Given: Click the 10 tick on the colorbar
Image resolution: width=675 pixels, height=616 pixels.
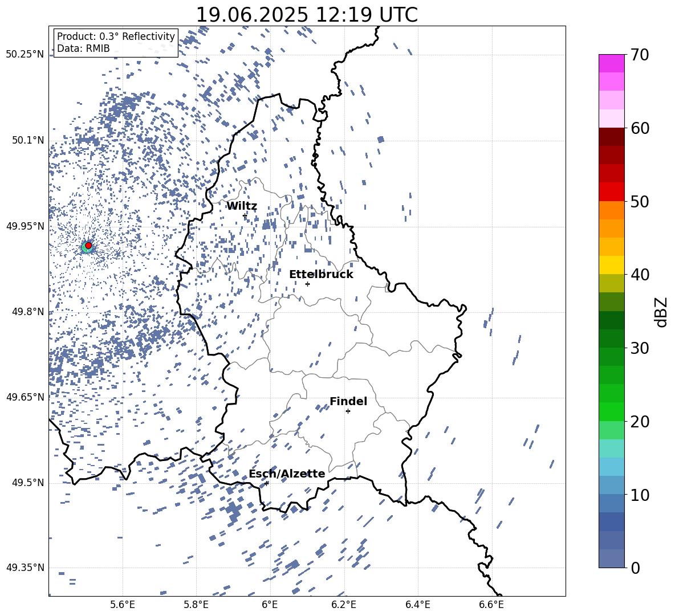Looking at the screenshot, I should (x=639, y=495).
